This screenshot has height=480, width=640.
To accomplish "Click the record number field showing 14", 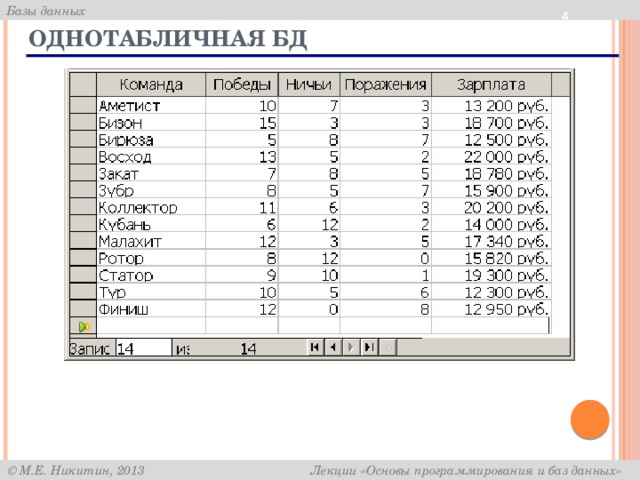I will point(143,348).
